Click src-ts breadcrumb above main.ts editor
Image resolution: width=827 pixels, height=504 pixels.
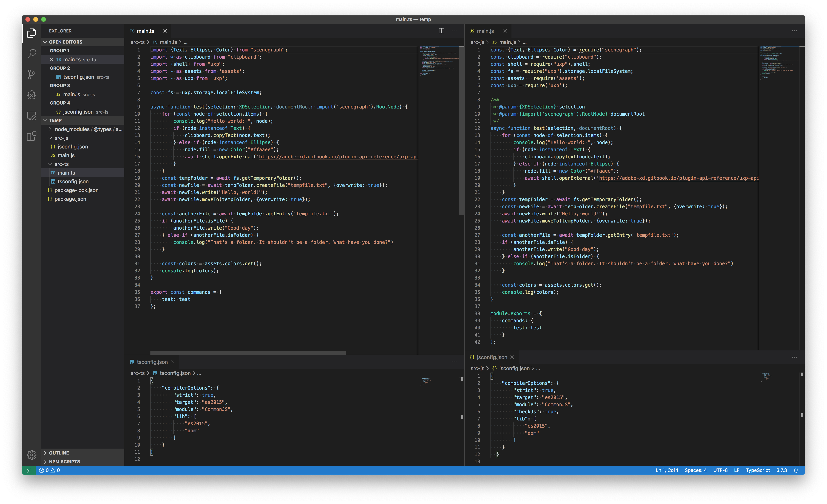(138, 42)
